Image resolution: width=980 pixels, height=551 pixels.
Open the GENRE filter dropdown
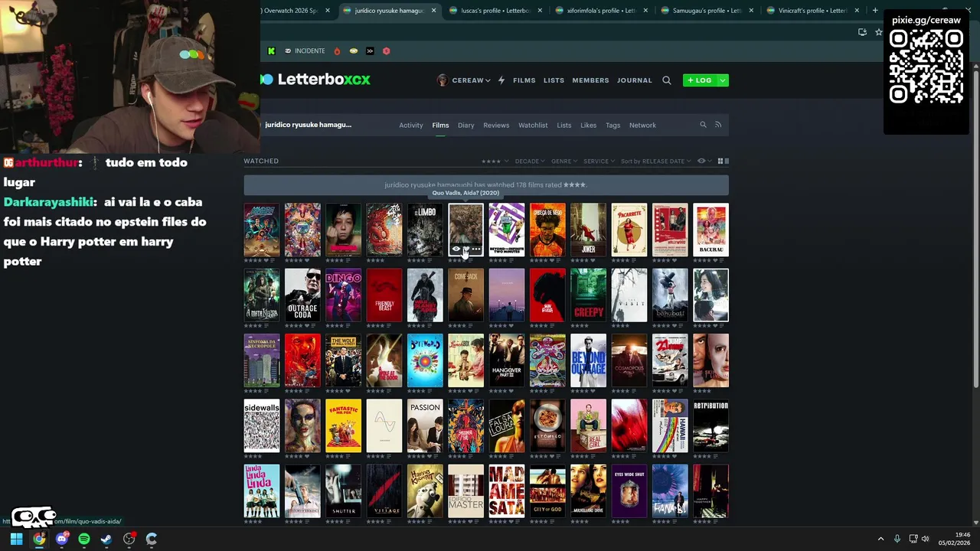pyautogui.click(x=564, y=161)
